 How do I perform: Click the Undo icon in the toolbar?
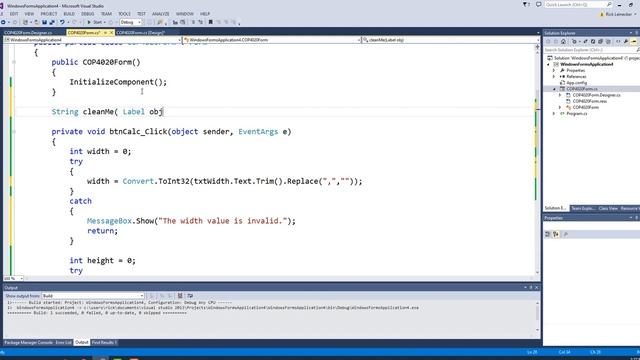pyautogui.click(x=62, y=22)
